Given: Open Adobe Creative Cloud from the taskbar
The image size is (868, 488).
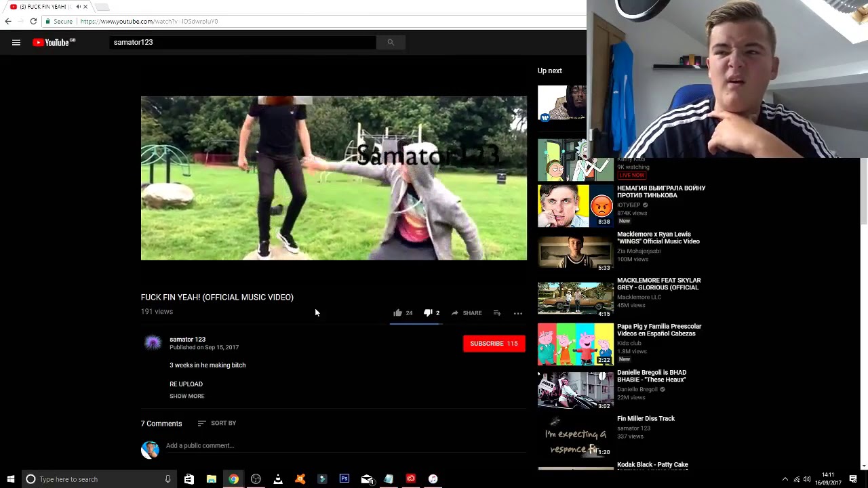Looking at the screenshot, I should point(411,479).
